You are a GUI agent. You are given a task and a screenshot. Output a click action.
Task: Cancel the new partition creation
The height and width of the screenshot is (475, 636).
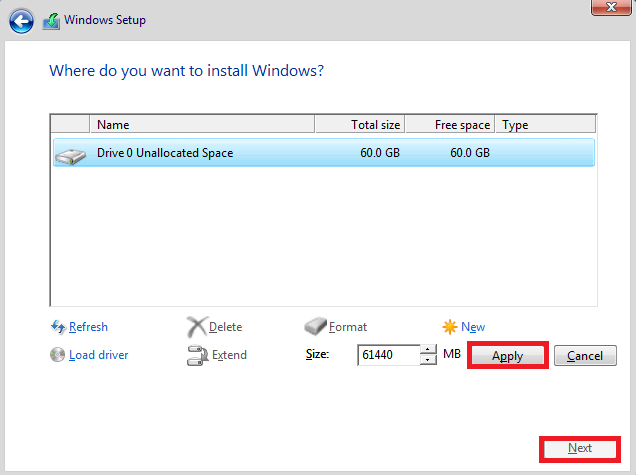click(x=585, y=356)
